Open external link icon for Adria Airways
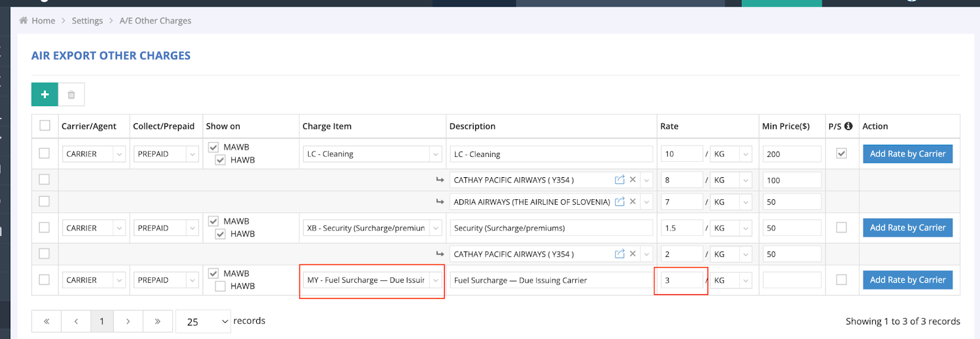980x339 pixels. (619, 202)
